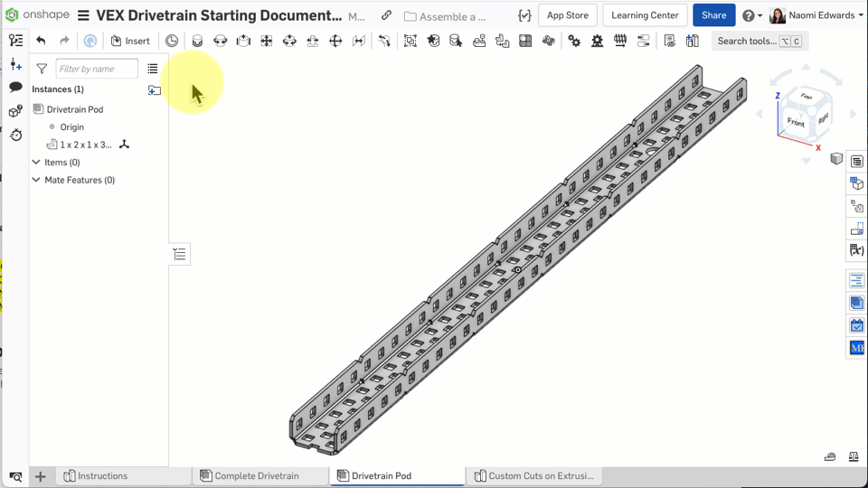Toggle the instance list panel visibility
Image resolution: width=868 pixels, height=488 pixels.
click(15, 41)
